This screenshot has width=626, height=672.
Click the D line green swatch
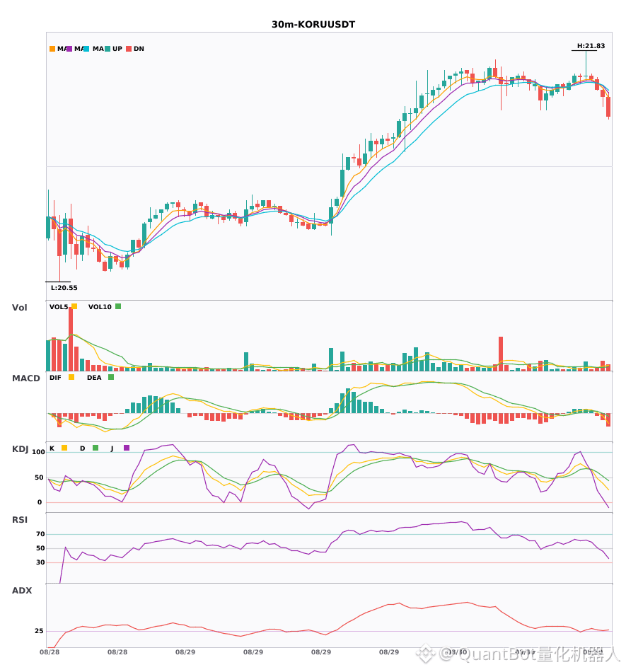tap(95, 448)
